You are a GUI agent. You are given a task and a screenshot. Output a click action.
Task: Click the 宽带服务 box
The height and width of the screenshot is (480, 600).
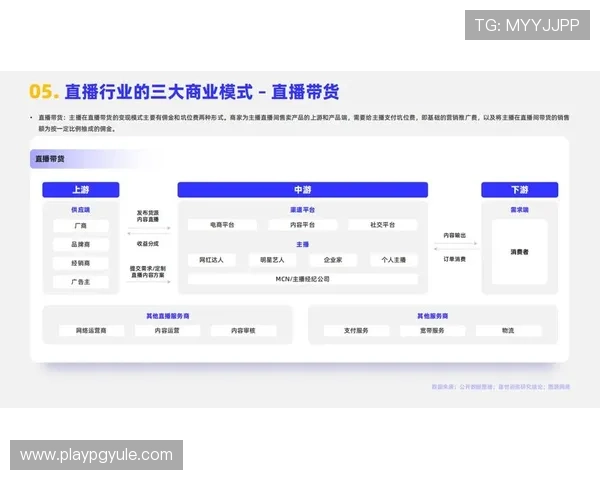pos(432,330)
